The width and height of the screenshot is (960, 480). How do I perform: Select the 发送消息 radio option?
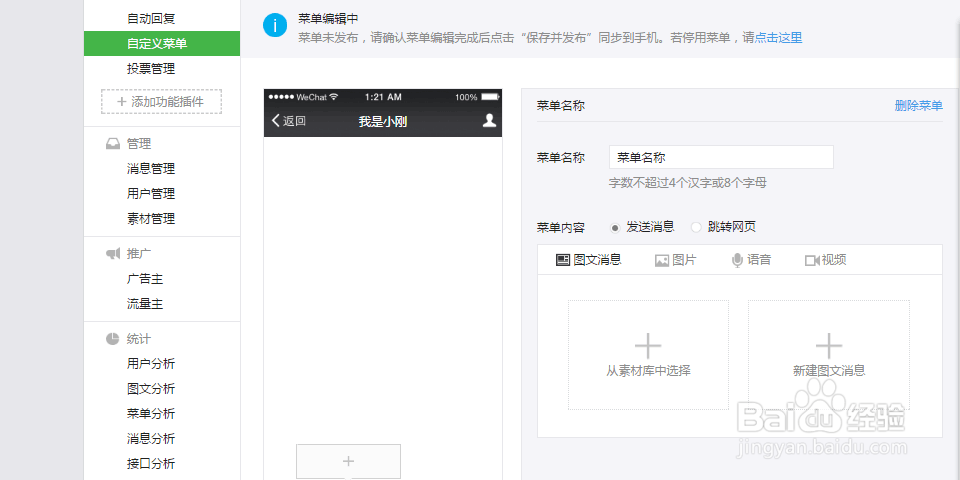(615, 228)
